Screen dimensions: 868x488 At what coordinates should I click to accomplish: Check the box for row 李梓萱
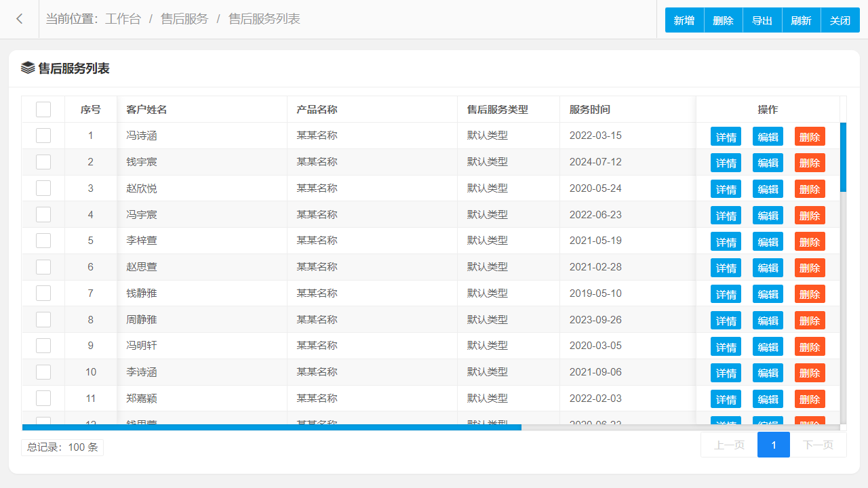click(x=43, y=241)
